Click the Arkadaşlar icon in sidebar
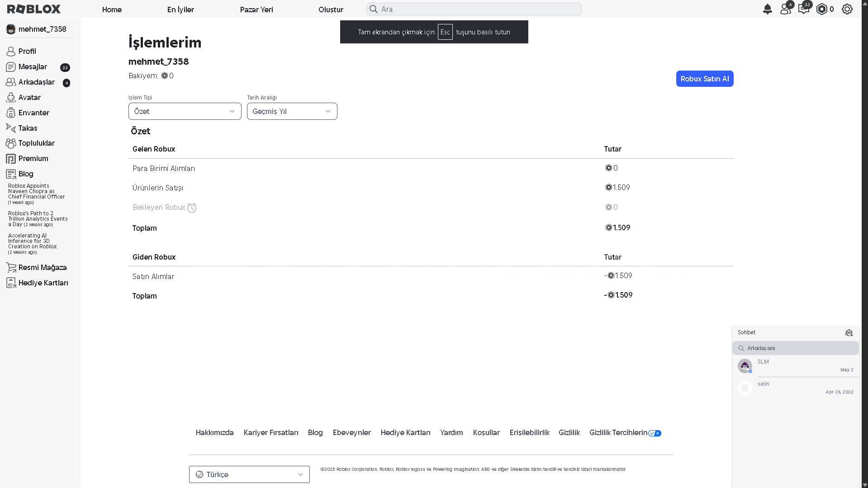Image resolution: width=868 pixels, height=488 pixels. point(11,82)
